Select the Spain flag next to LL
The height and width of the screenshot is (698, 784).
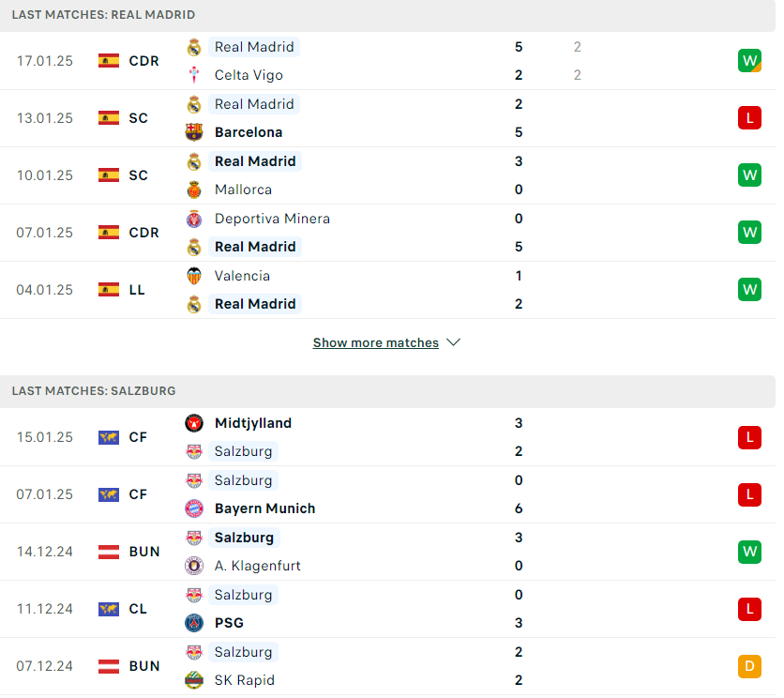109,290
